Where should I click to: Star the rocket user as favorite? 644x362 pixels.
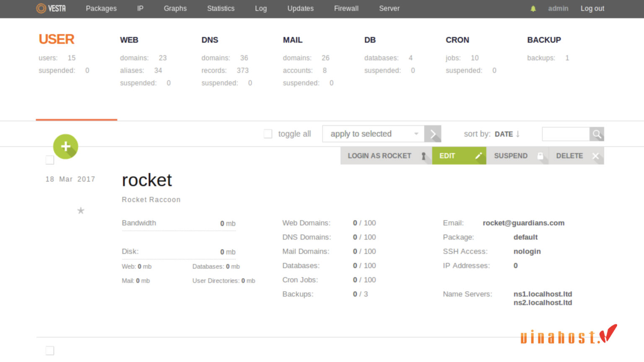(80, 211)
